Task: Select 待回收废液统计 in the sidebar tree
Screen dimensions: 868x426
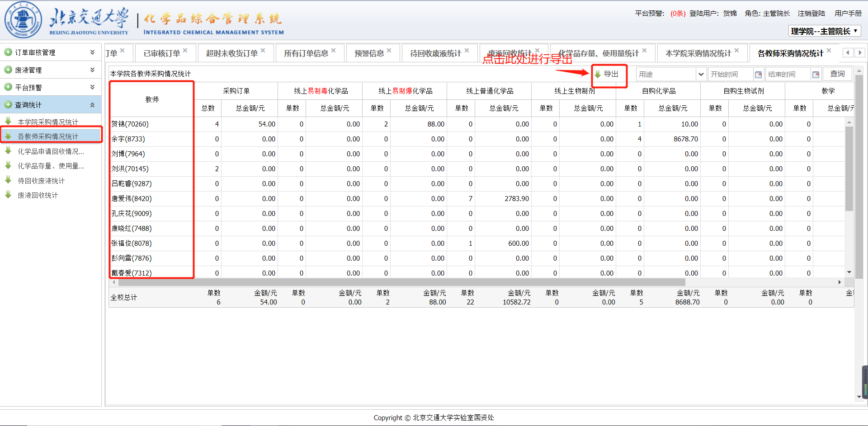Action: click(x=41, y=181)
